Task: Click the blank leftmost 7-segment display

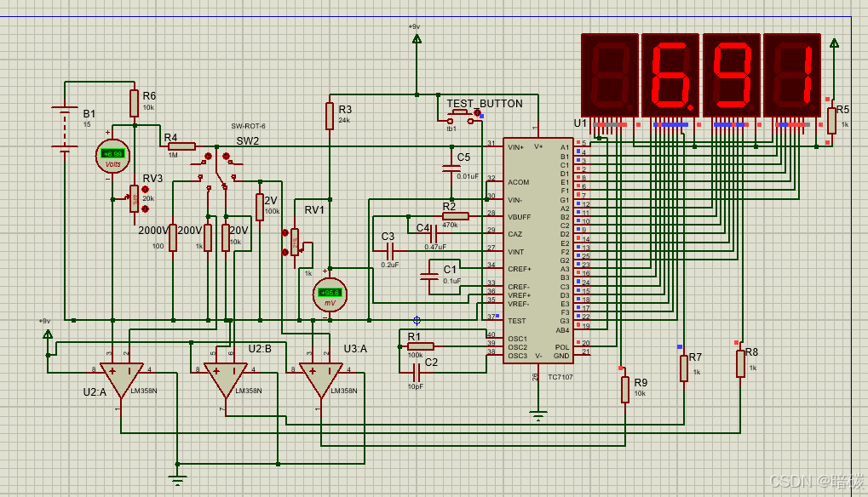Action: pos(610,75)
